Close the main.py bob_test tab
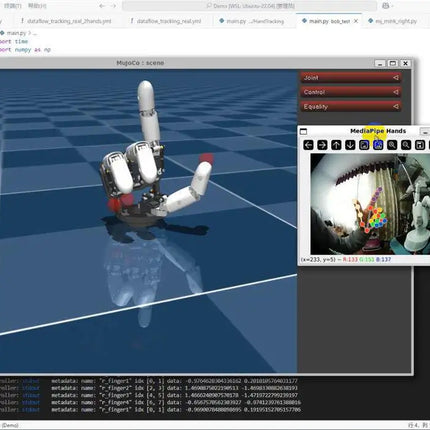430x430 pixels. pos(356,21)
